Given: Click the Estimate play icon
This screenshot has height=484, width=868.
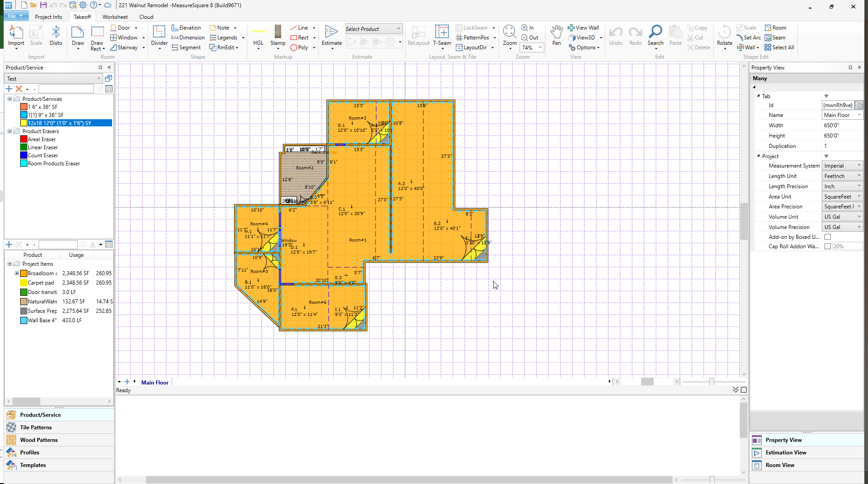Looking at the screenshot, I should pyautogui.click(x=331, y=33).
